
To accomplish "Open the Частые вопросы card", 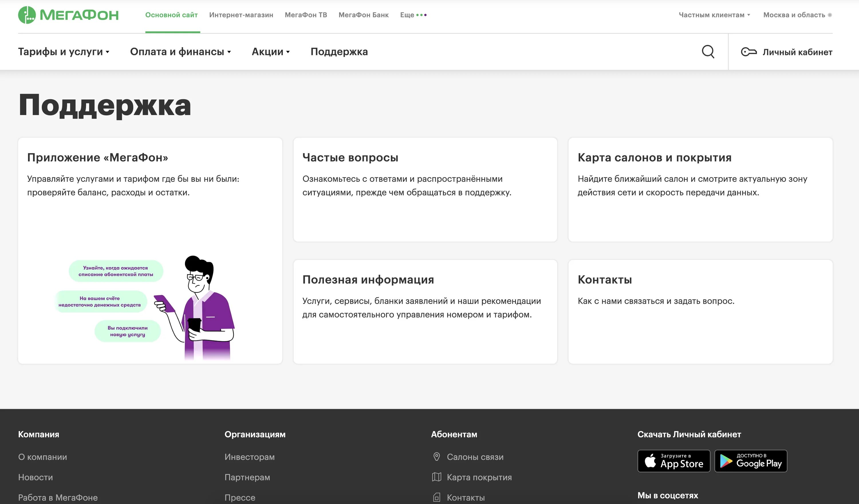I will (425, 189).
